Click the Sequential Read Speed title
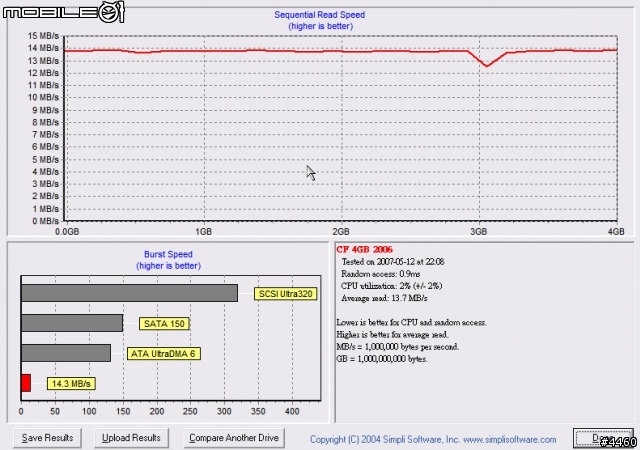This screenshot has width=640, height=450. [320, 15]
